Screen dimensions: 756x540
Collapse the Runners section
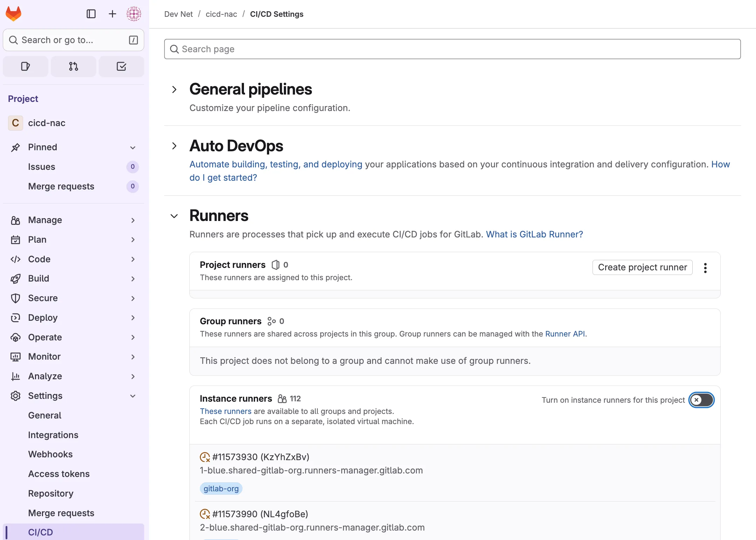click(x=174, y=216)
